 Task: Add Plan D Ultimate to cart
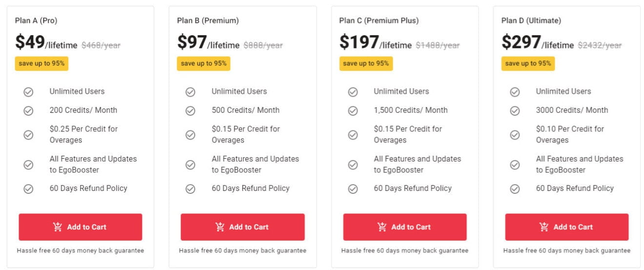point(566,227)
